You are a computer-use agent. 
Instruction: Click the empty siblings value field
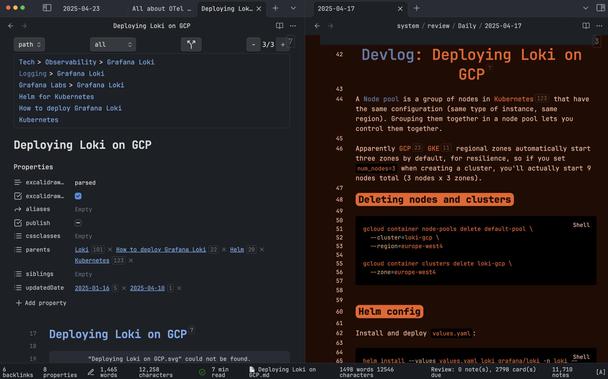[x=83, y=274]
